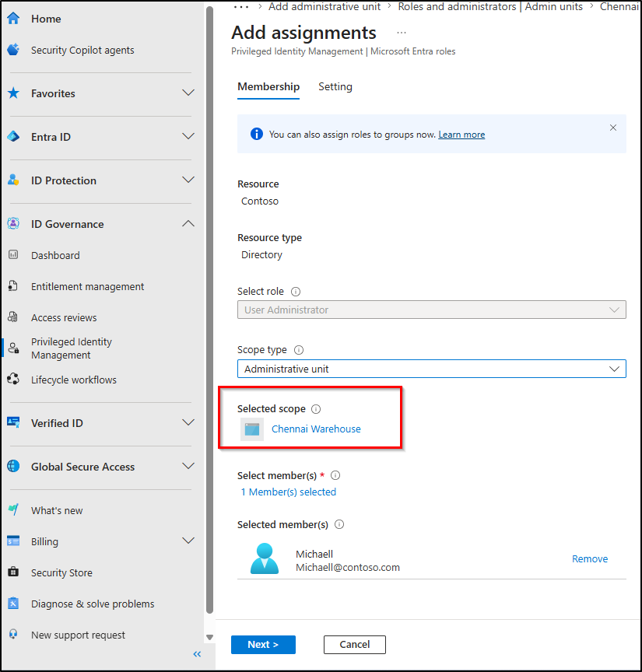This screenshot has width=642, height=672.
Task: Switch to the Setting tab
Action: tap(335, 87)
